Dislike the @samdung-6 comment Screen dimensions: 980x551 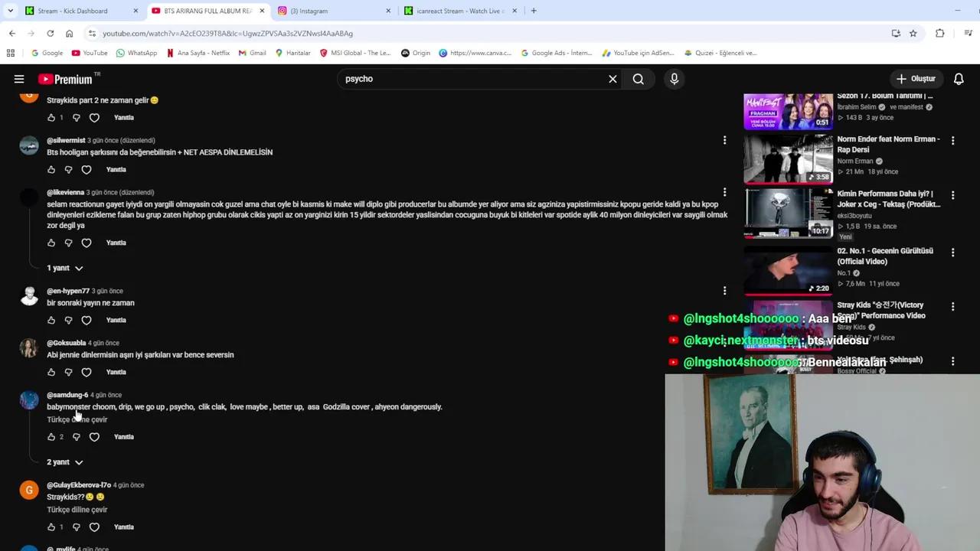coord(76,437)
